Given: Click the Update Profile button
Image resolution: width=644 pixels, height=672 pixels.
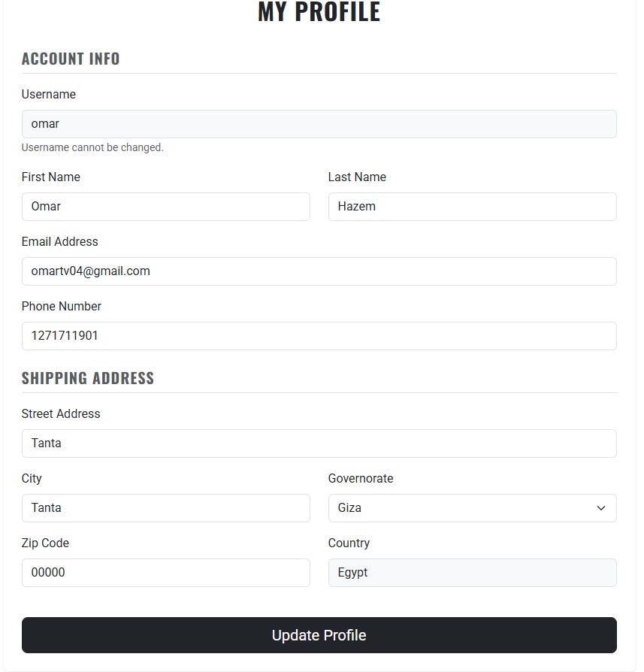Looking at the screenshot, I should [319, 634].
